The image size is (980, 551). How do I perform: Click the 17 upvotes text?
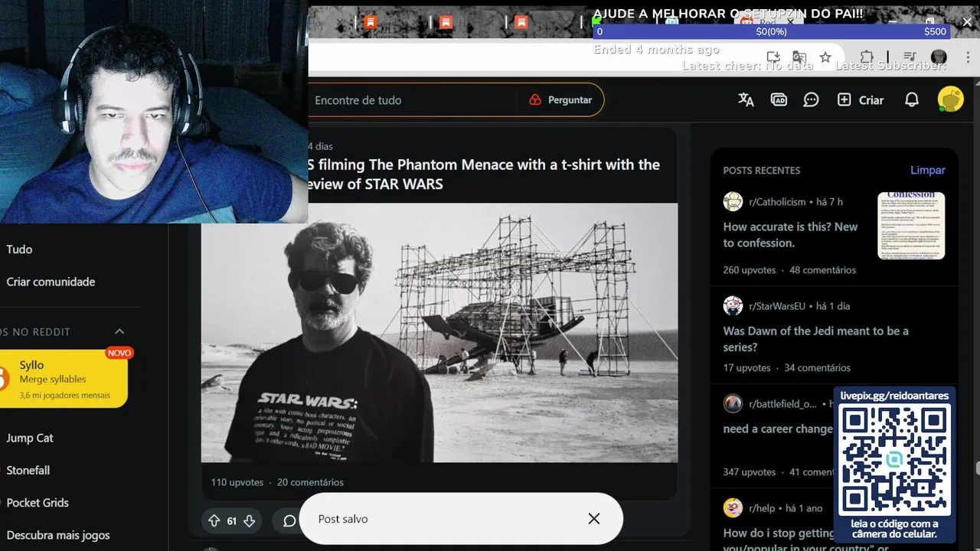coord(747,367)
